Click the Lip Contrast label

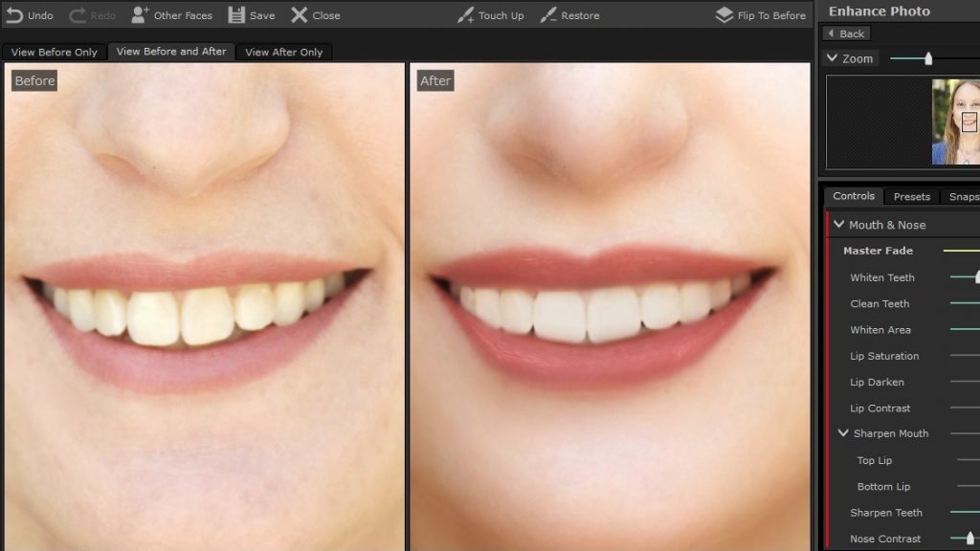click(x=880, y=408)
